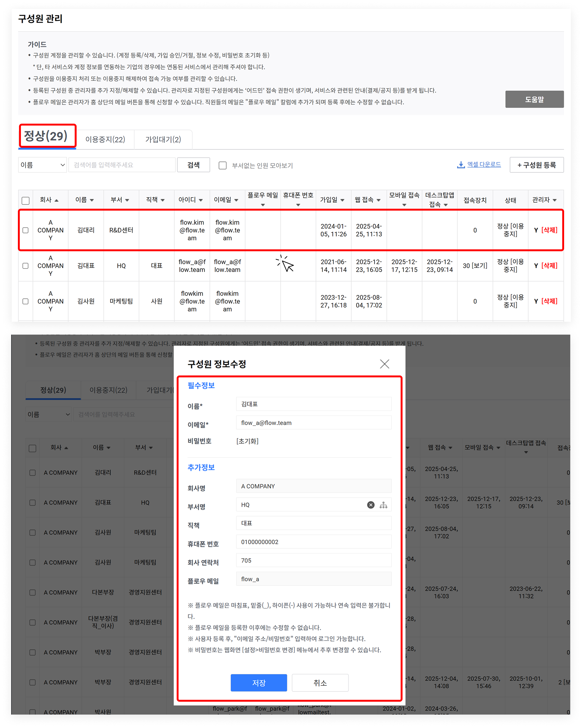
Task: Expand the 직책 column filter dropdown
Action: 163,200
